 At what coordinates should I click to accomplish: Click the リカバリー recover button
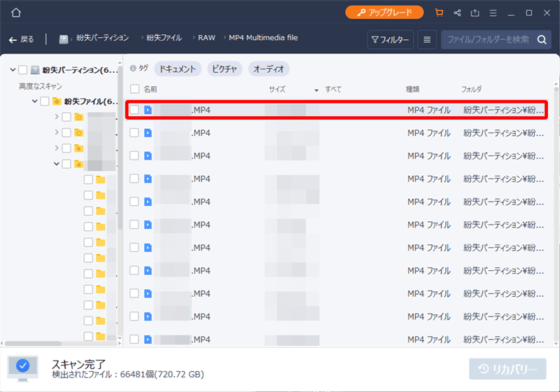[507, 369]
